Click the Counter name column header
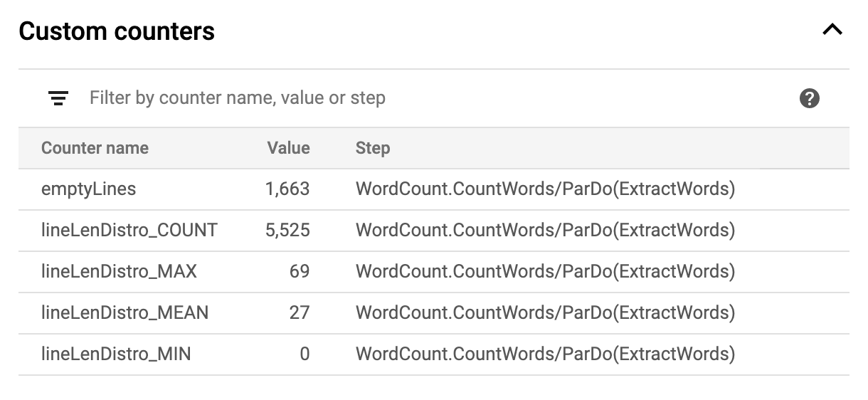Viewport: 868px width, 400px height. (95, 148)
